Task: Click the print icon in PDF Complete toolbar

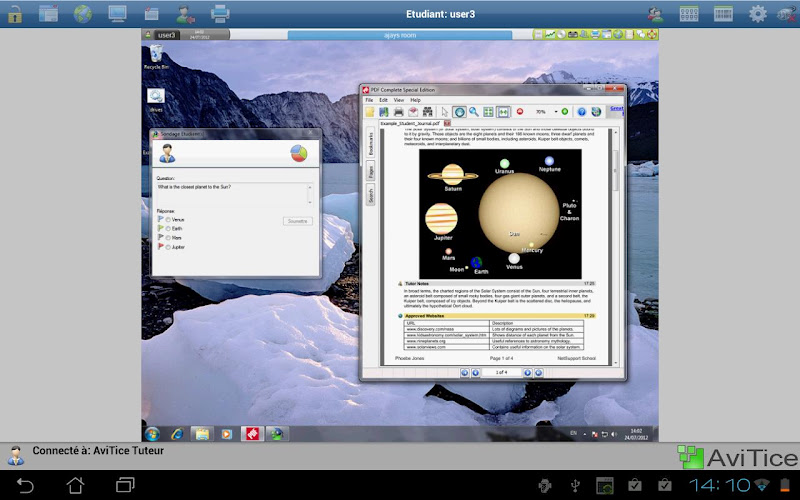Action: point(398,112)
